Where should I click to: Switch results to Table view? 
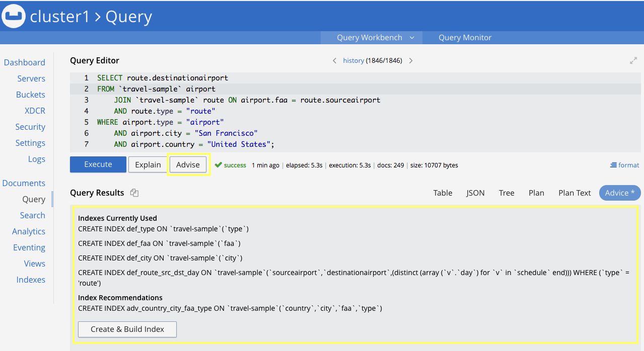click(443, 193)
